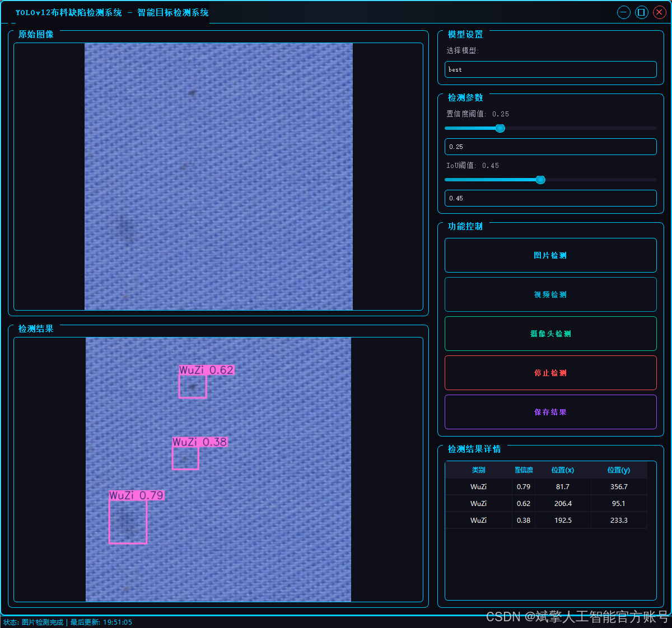
Task: Click the 置信度阈值: 0.25 label
Action: (x=478, y=114)
